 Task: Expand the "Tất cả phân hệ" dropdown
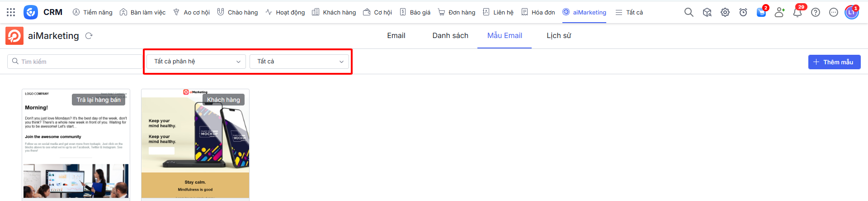tap(196, 62)
